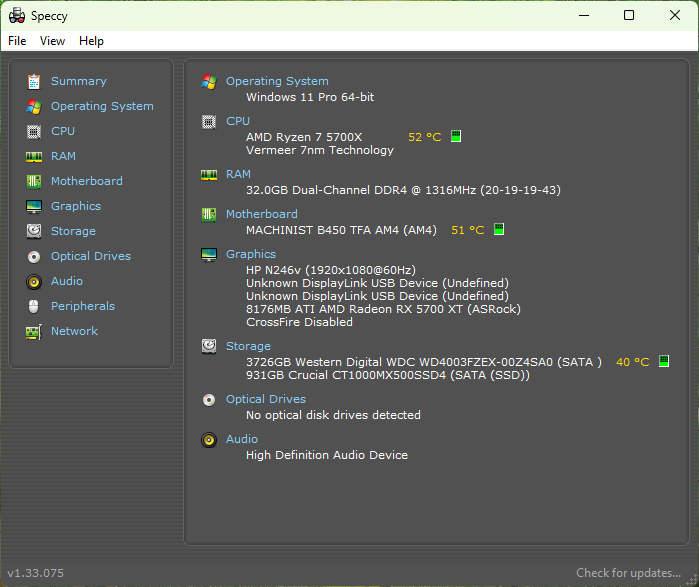Click the Graphics monitor icon in summary pane
The image size is (699, 587).
(x=209, y=255)
